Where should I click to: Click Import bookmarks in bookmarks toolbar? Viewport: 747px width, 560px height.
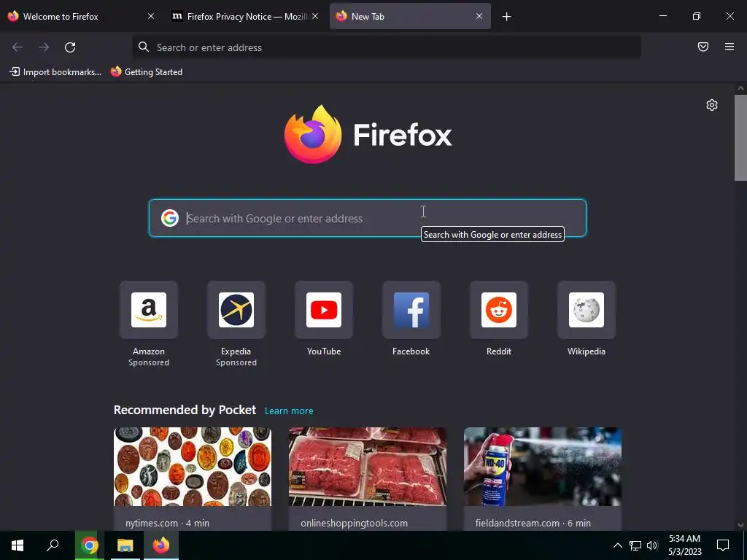(55, 72)
